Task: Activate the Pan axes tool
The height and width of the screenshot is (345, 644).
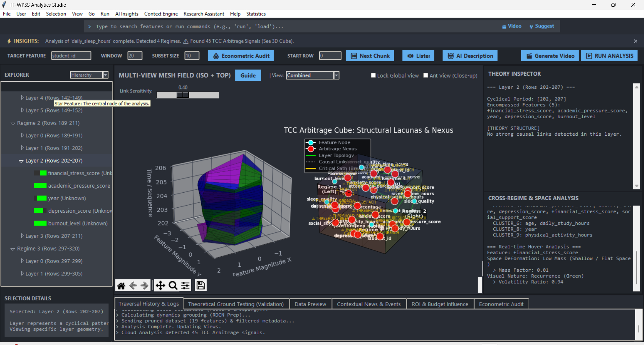Action: click(160, 285)
